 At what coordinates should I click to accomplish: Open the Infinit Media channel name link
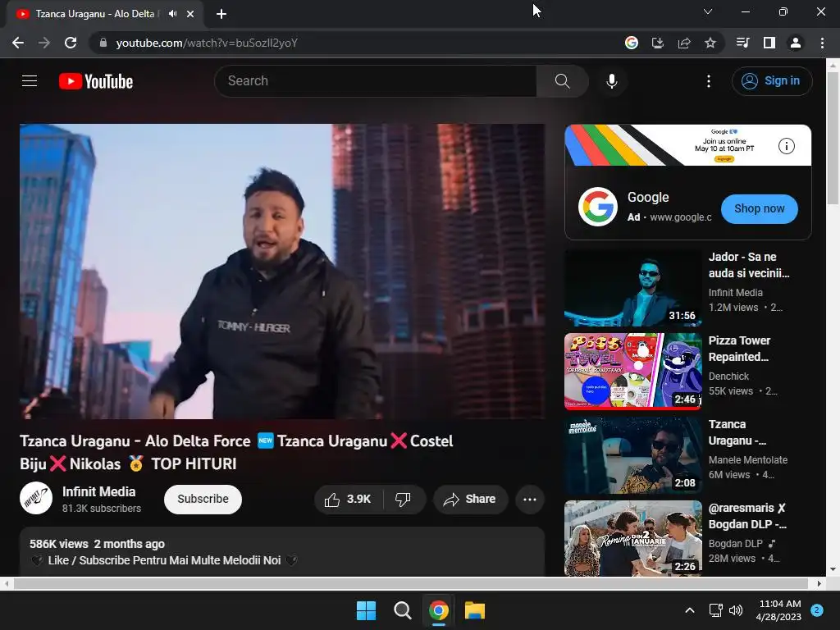(98, 492)
